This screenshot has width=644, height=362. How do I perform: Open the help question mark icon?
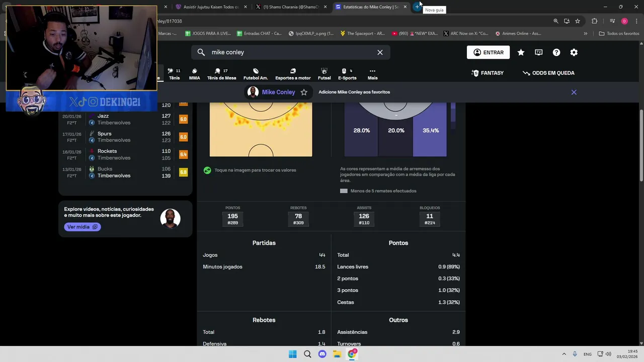(556, 52)
